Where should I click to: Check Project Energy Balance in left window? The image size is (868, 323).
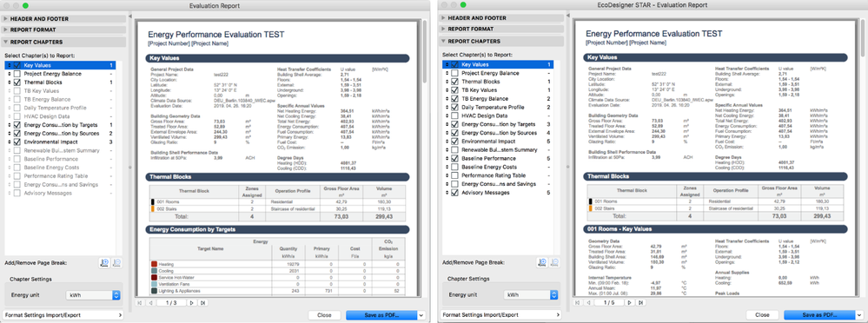click(x=17, y=74)
